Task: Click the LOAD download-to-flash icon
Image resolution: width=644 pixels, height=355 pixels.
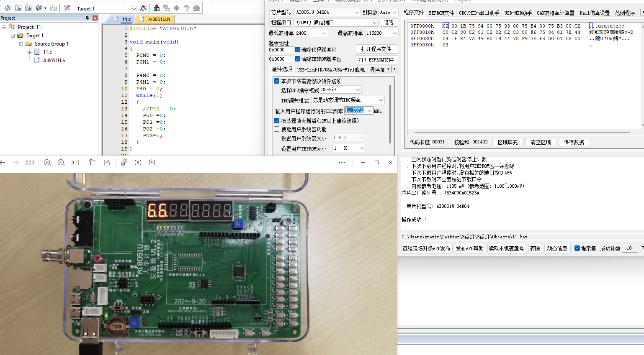Action: coord(67,8)
